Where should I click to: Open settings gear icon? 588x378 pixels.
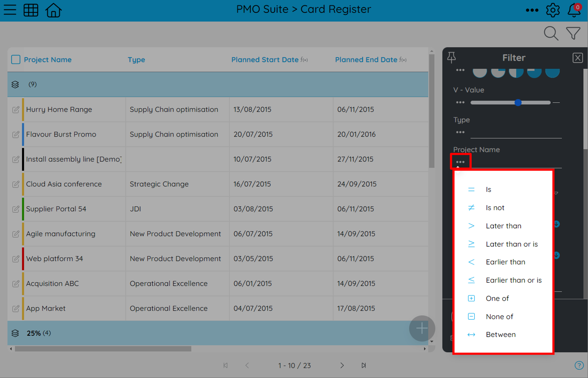(x=553, y=10)
